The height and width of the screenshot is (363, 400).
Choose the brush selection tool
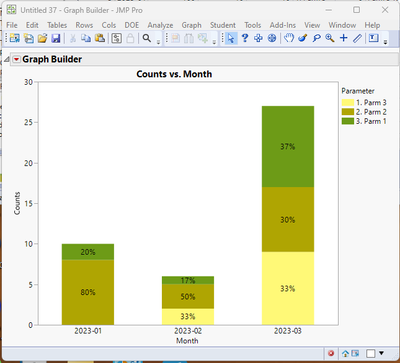pyautogui.click(x=303, y=38)
